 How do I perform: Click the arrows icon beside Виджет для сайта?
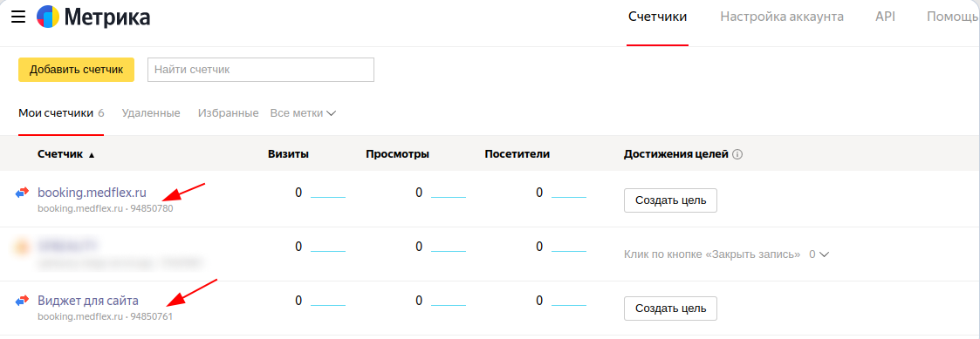pyautogui.click(x=23, y=301)
